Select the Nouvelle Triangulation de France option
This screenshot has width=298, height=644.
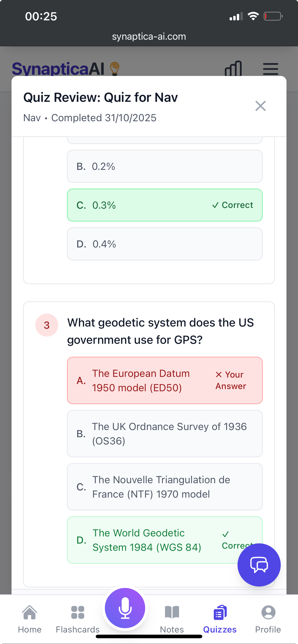[165, 487]
